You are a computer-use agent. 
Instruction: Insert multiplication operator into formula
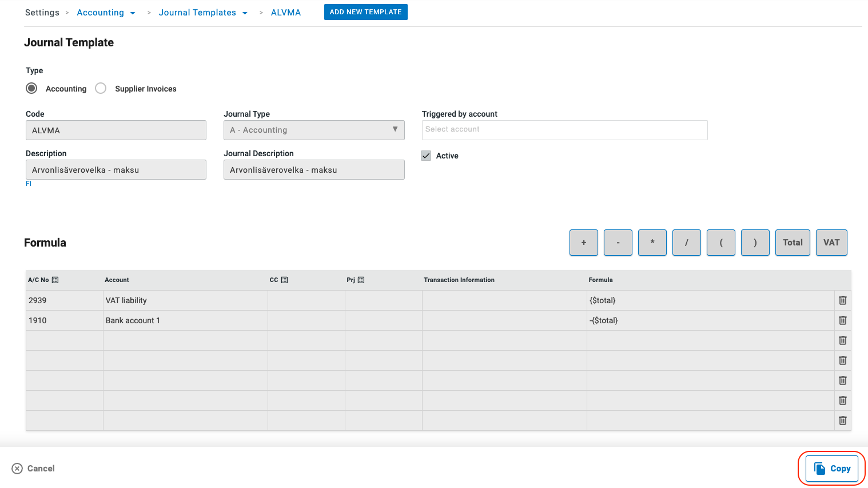point(652,243)
